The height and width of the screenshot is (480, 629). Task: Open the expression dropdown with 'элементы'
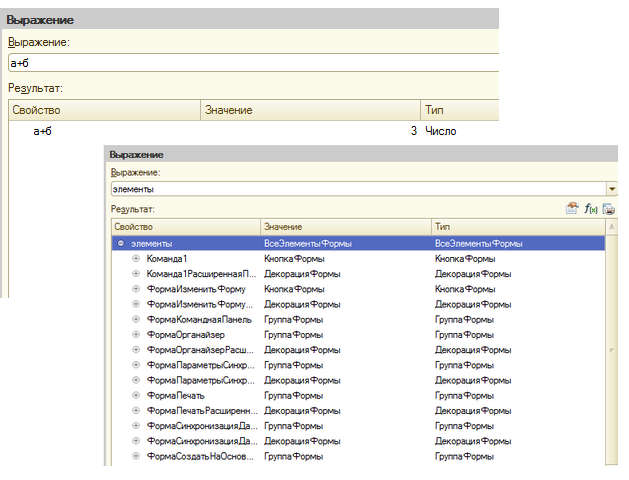coord(611,188)
